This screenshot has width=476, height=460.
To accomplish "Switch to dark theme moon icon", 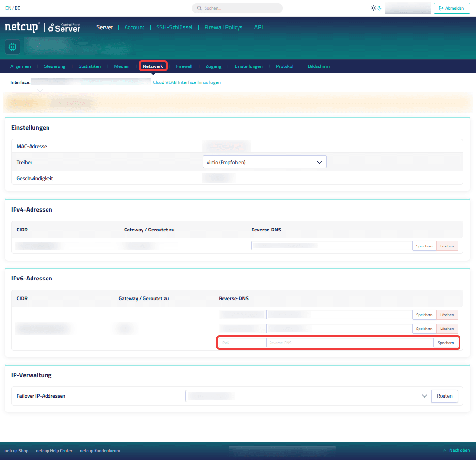I will (x=380, y=8).
